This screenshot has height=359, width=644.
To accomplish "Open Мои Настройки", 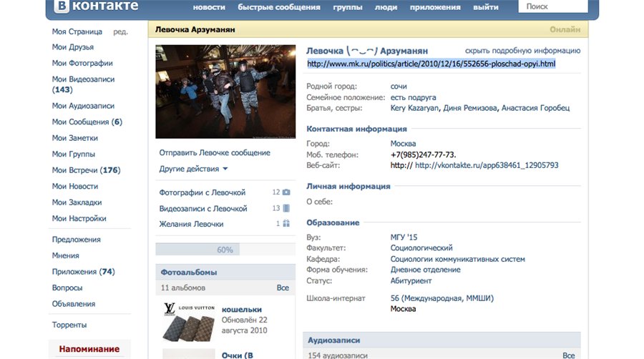I will [79, 218].
